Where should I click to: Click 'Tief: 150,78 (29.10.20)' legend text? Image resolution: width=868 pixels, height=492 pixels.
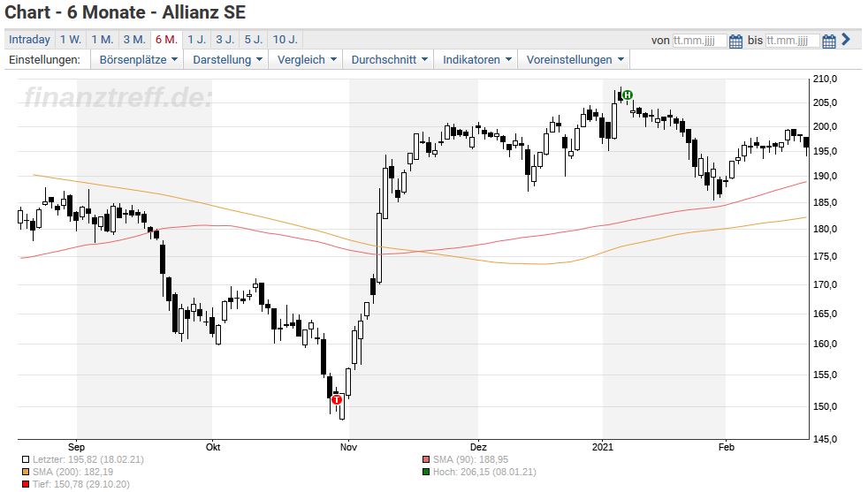click(x=80, y=484)
